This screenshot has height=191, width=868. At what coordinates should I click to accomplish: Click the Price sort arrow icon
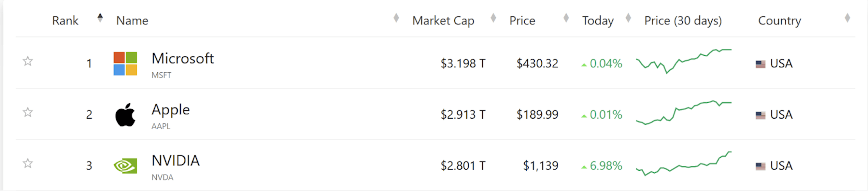(x=566, y=17)
